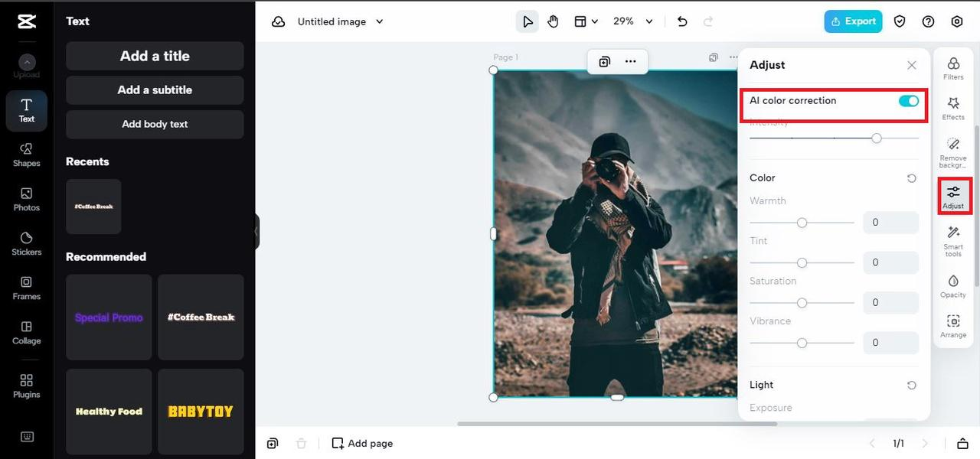Select the hand pan tool
Viewport: 980px width, 459px height.
click(x=553, y=21)
